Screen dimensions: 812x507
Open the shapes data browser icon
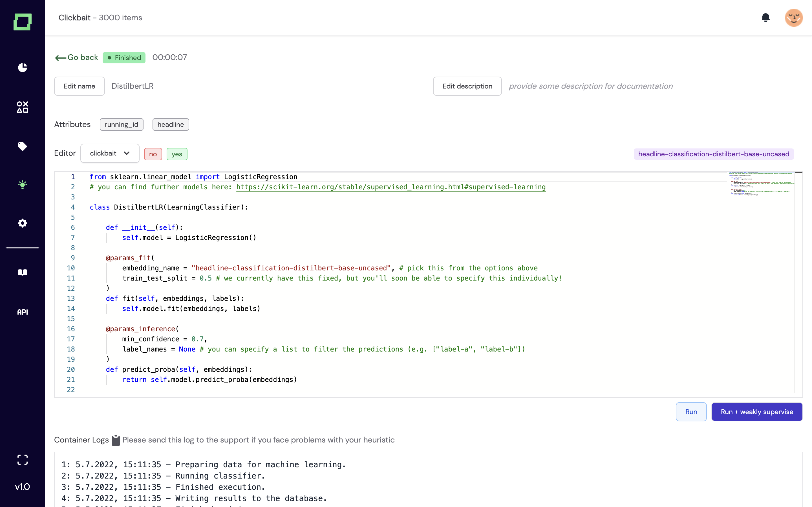[23, 107]
